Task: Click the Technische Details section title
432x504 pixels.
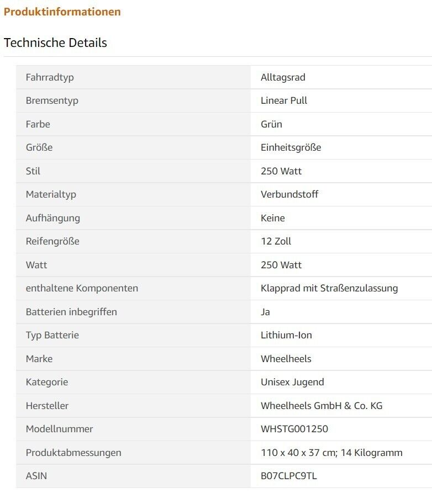Action: 55,43
